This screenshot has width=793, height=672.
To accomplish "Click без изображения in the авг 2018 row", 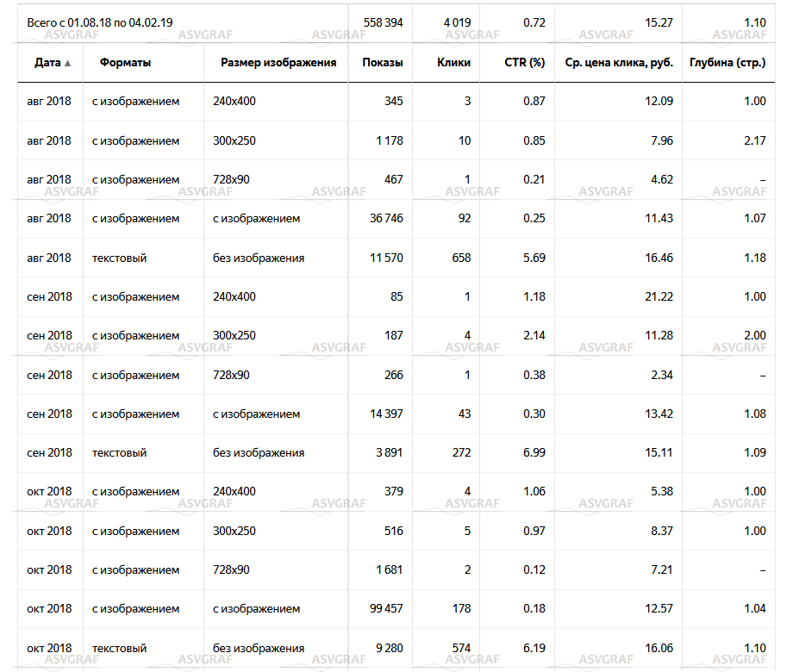I will [259, 258].
